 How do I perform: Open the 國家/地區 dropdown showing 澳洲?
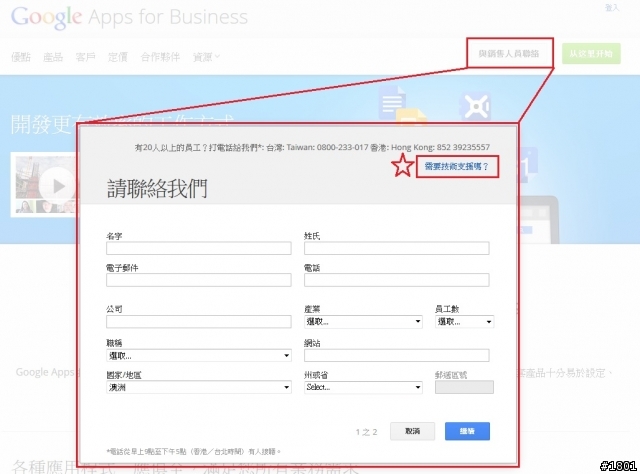pos(199,387)
